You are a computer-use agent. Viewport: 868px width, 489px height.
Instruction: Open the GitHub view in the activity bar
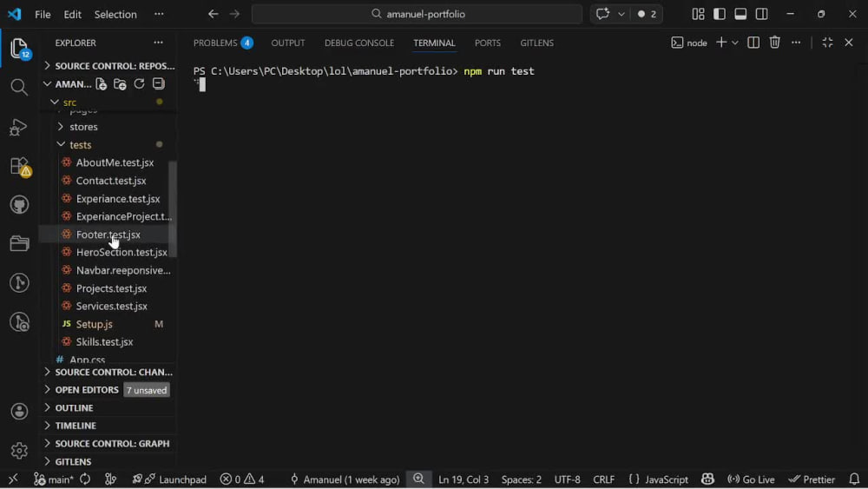19,205
